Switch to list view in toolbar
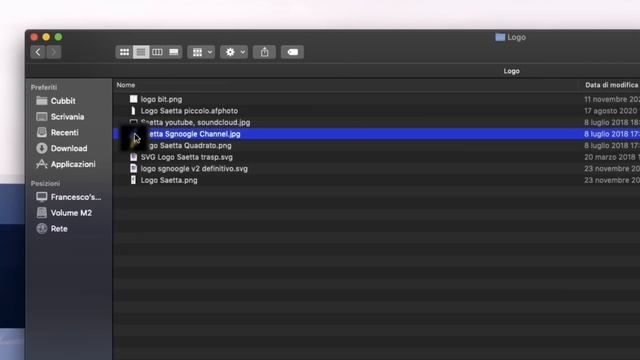The width and height of the screenshot is (640, 360). tap(141, 52)
